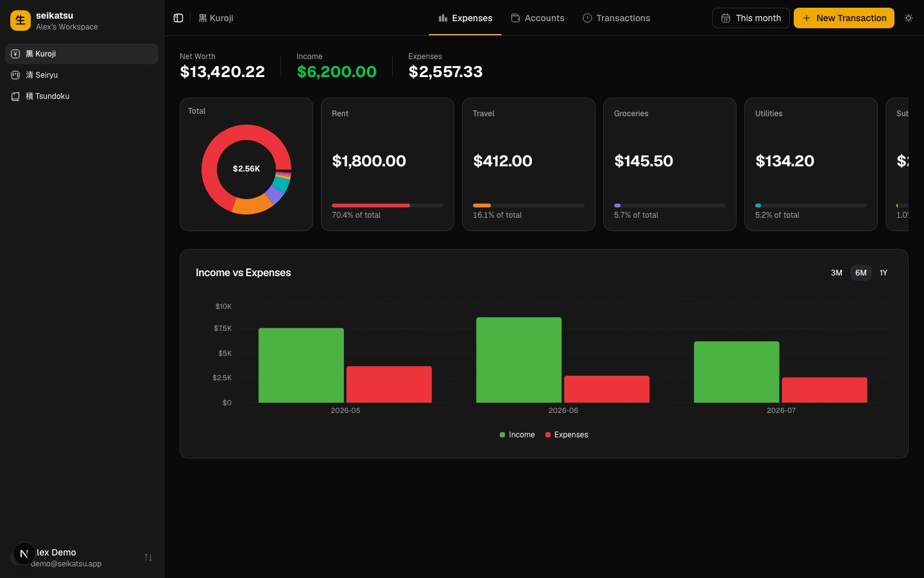This screenshot has width=924, height=578.
Task: Open account switcher arrows by Alex Demo
Action: tap(148, 557)
